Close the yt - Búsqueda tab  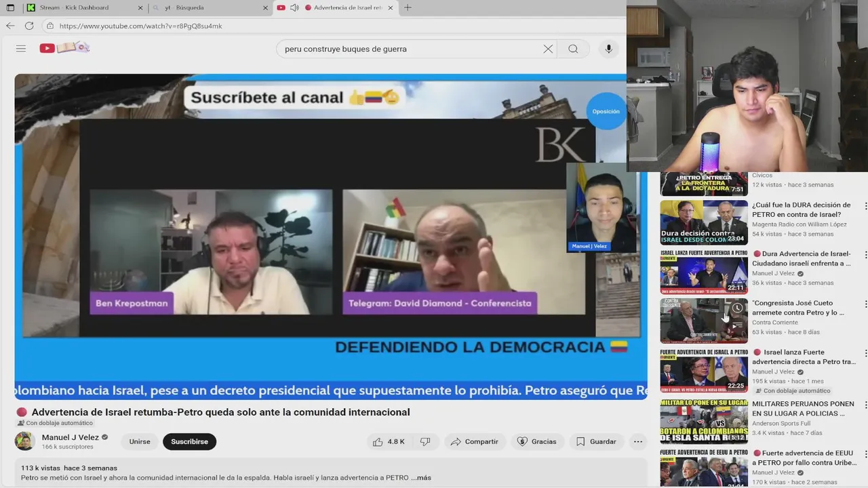pyautogui.click(x=265, y=8)
